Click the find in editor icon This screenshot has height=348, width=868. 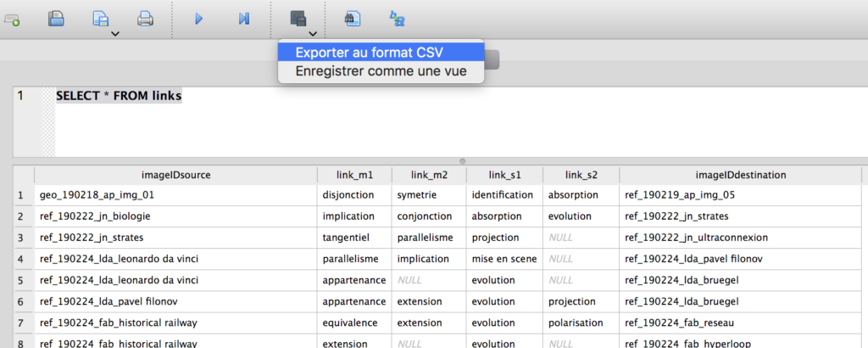353,19
